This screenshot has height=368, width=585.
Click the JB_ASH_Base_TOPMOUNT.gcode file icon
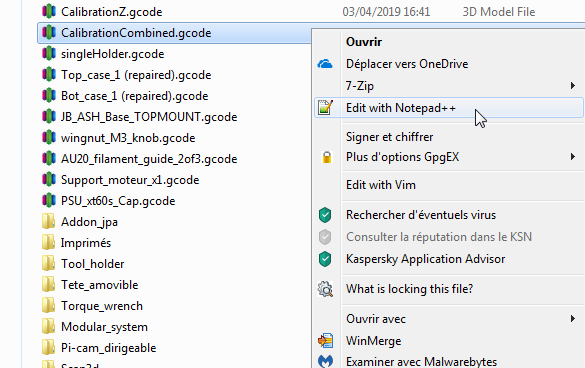click(x=49, y=116)
